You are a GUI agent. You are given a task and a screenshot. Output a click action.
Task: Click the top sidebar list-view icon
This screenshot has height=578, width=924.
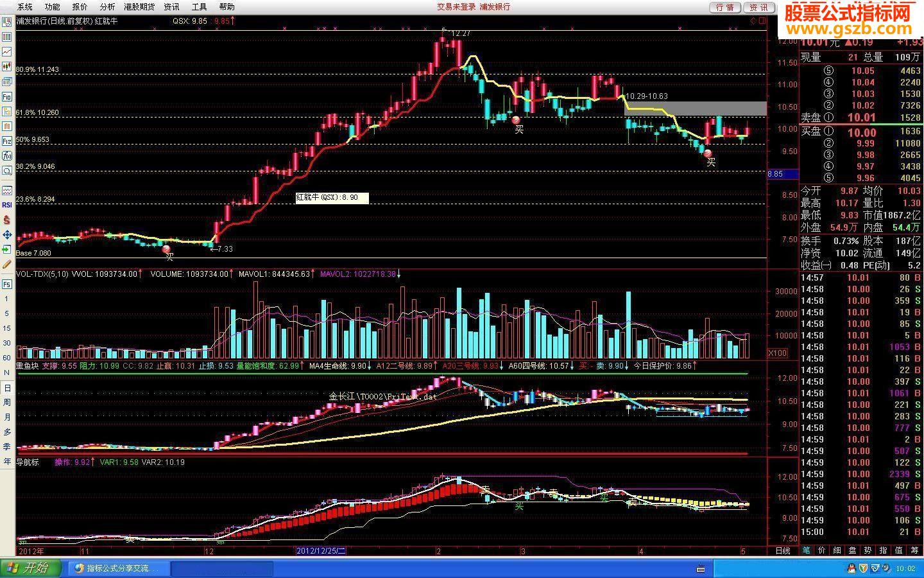click(7, 22)
